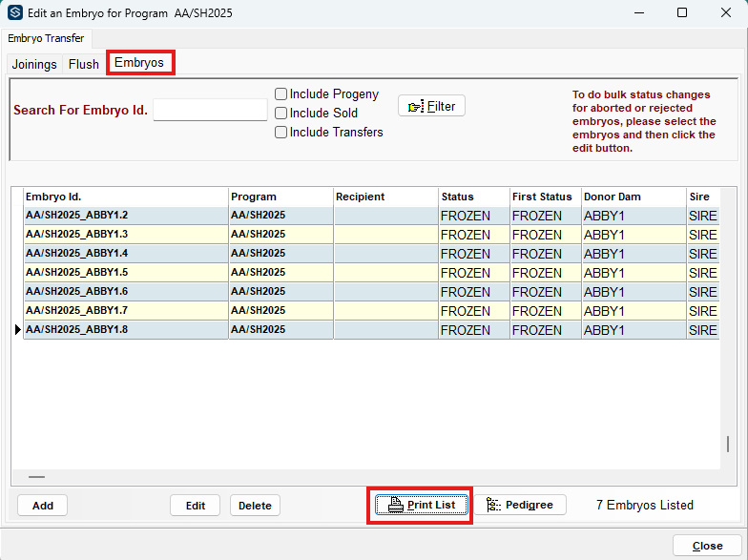Image resolution: width=748 pixels, height=560 pixels.
Task: Click the 7 Embryos Listed label
Action: coord(645,505)
